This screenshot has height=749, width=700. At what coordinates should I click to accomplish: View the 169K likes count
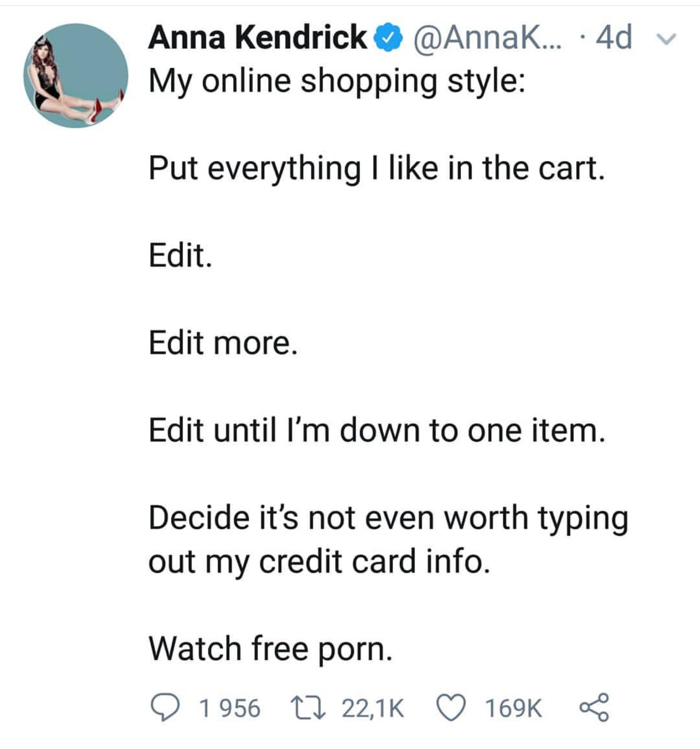(x=513, y=708)
